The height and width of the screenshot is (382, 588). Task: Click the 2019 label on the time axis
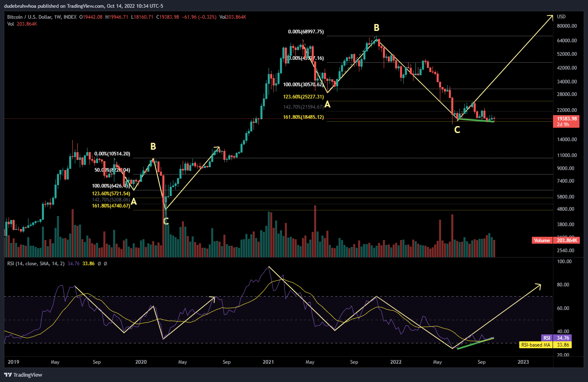[x=13, y=362]
